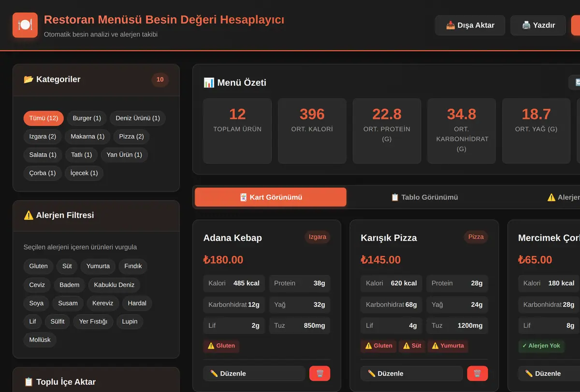Filter by Salata (1) category

pos(43,155)
